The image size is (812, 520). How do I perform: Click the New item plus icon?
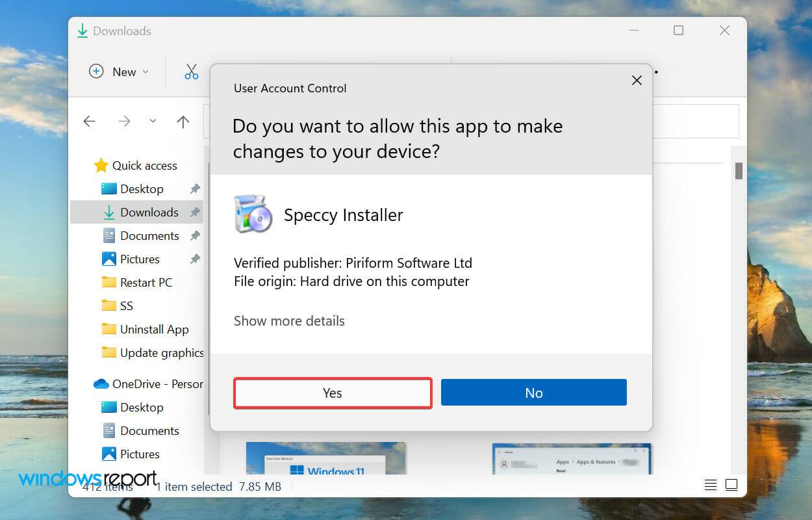pos(95,71)
